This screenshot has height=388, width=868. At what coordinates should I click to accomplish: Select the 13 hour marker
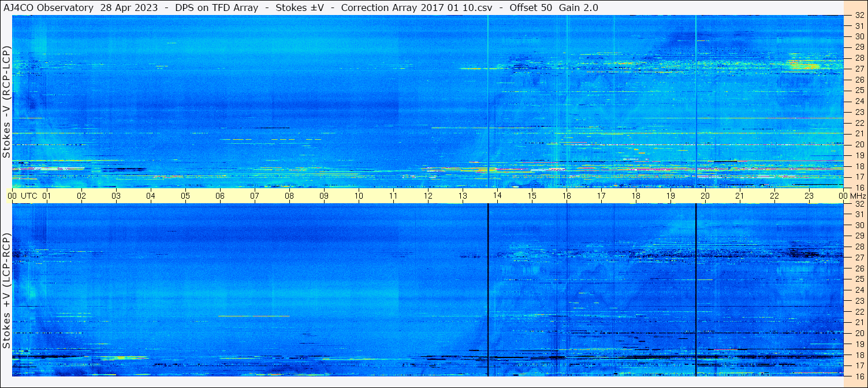tap(463, 196)
